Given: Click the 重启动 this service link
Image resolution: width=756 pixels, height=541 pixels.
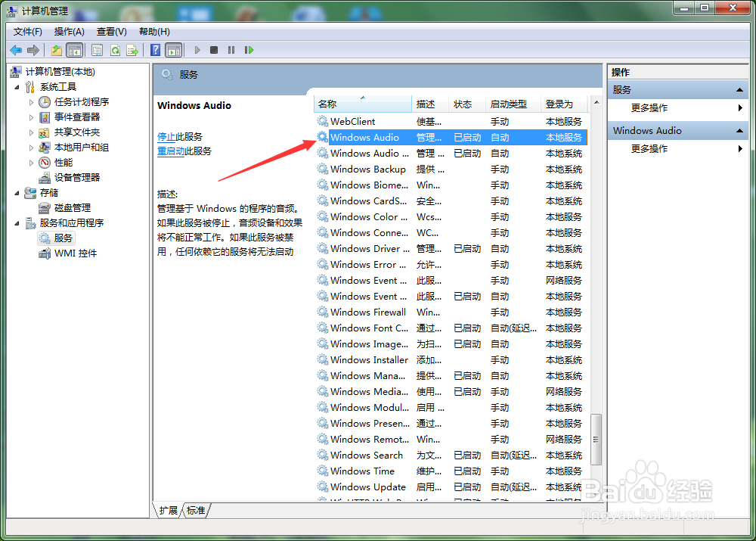Looking at the screenshot, I should (x=171, y=151).
